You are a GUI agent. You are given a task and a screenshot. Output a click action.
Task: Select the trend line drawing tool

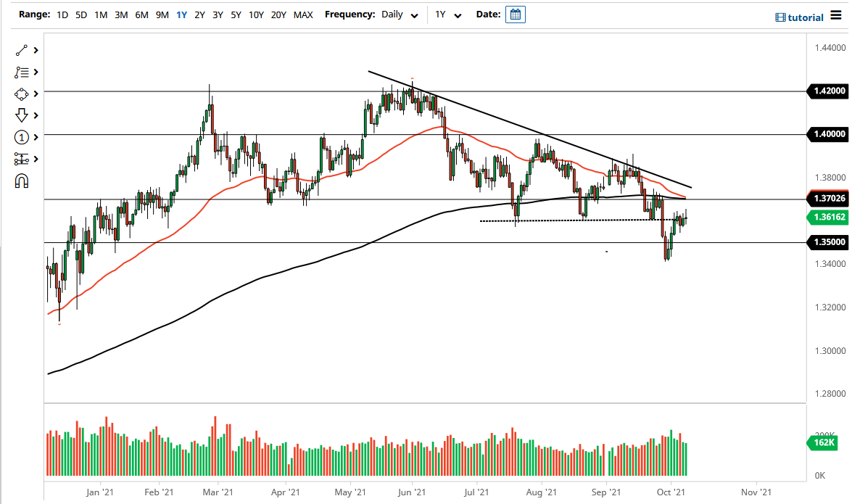[x=21, y=50]
